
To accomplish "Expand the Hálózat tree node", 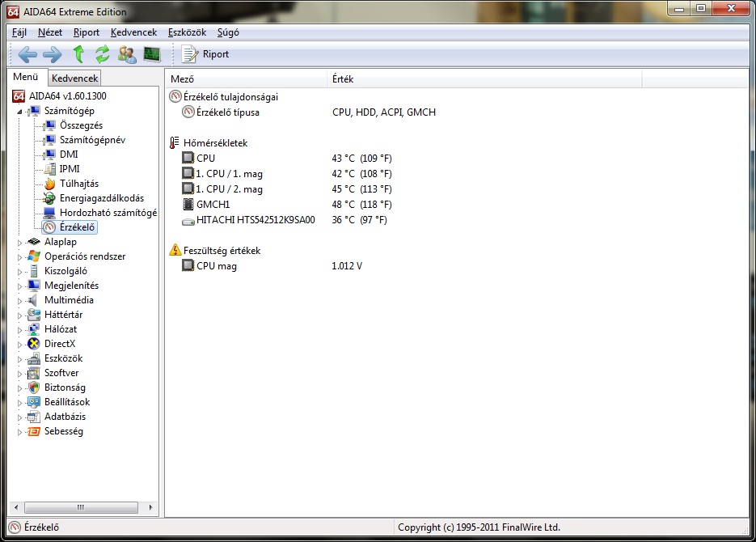I will (19, 330).
